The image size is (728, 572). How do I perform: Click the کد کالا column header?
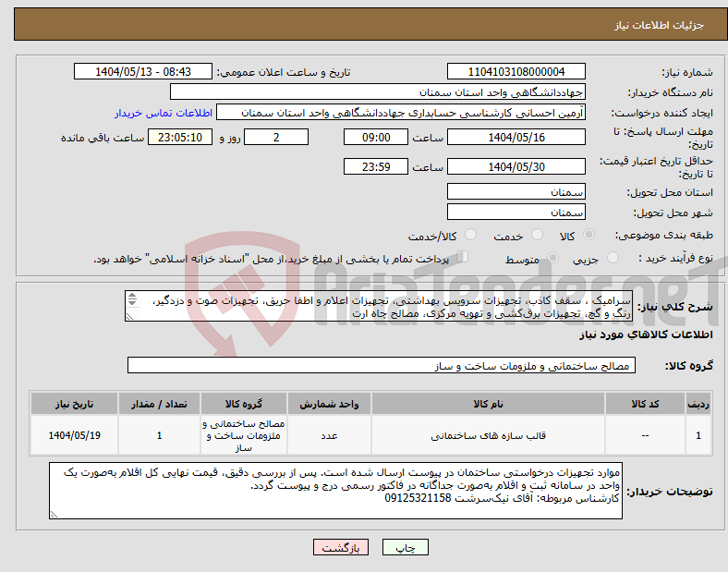[645, 404]
